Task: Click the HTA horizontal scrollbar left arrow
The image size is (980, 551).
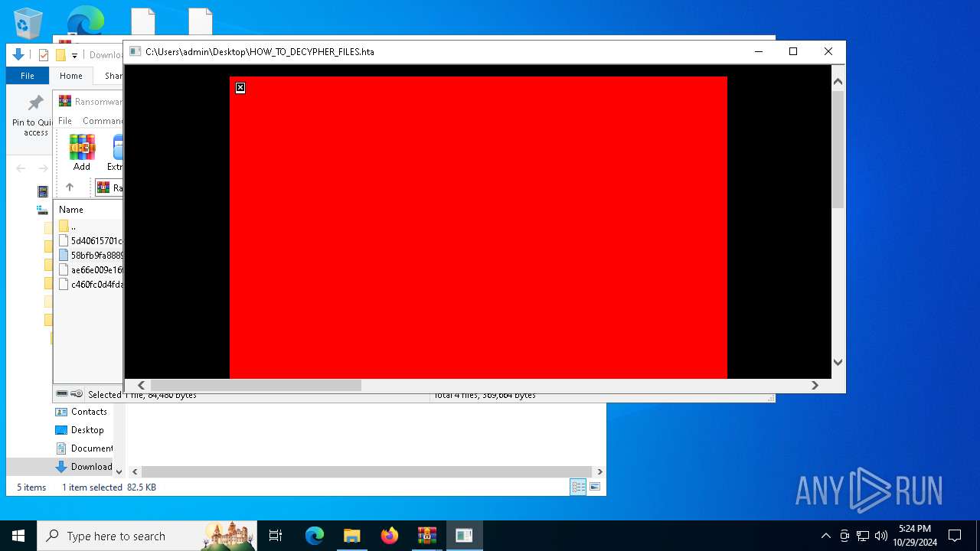Action: tap(141, 386)
